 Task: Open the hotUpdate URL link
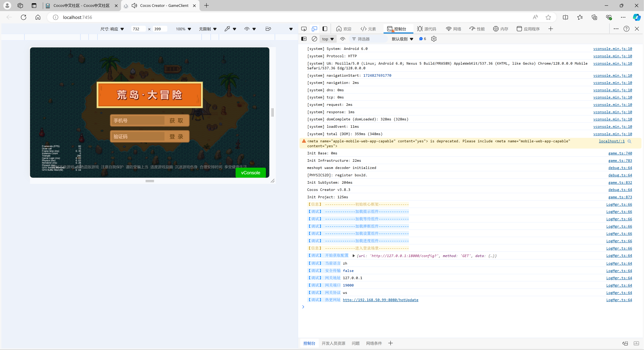pos(380,300)
